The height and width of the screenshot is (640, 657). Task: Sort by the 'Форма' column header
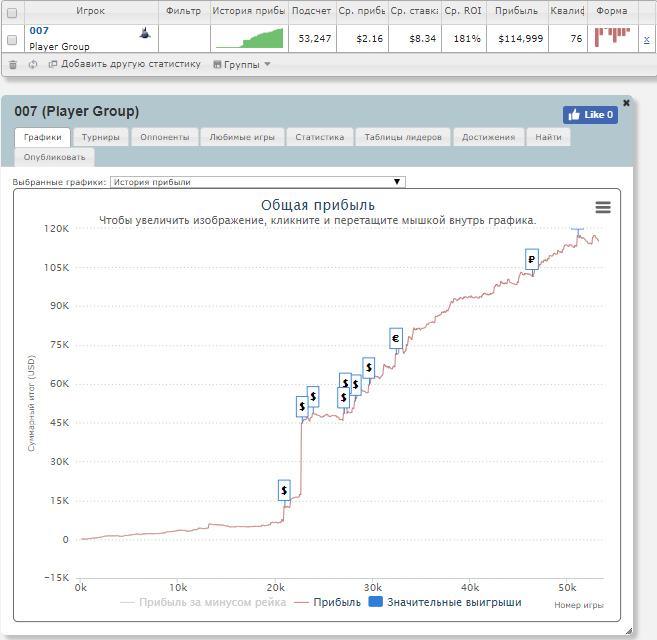coord(612,11)
